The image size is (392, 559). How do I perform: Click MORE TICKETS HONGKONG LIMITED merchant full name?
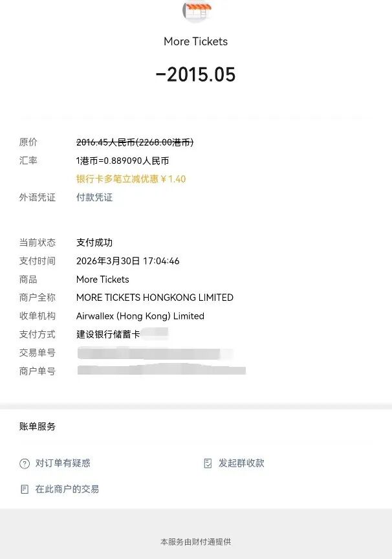click(x=155, y=298)
